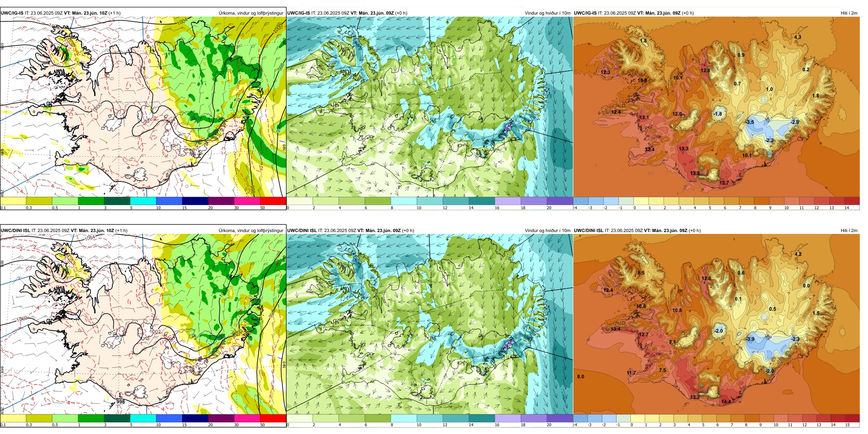Click the blue -4 swatch in IG-IS temperature legend
The height and width of the screenshot is (434, 868).
pos(581,201)
